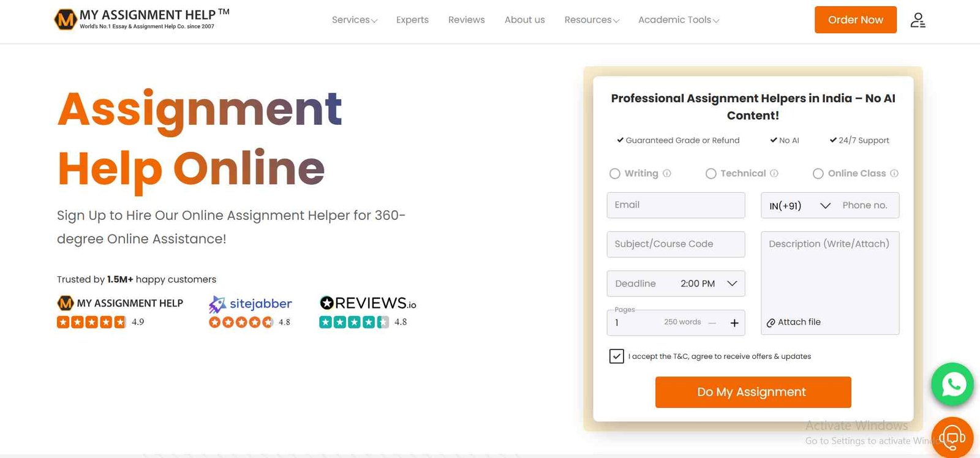Select the Technical radio option
This screenshot has height=458, width=980.
711,174
